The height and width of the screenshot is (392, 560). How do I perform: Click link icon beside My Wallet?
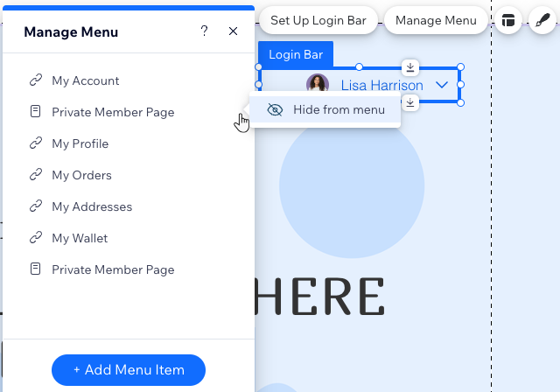[36, 237]
